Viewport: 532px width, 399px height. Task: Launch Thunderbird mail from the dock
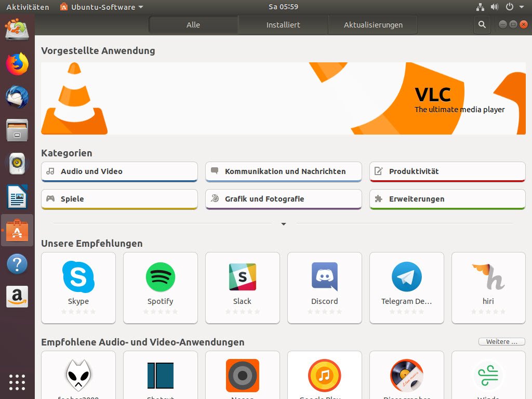17,97
